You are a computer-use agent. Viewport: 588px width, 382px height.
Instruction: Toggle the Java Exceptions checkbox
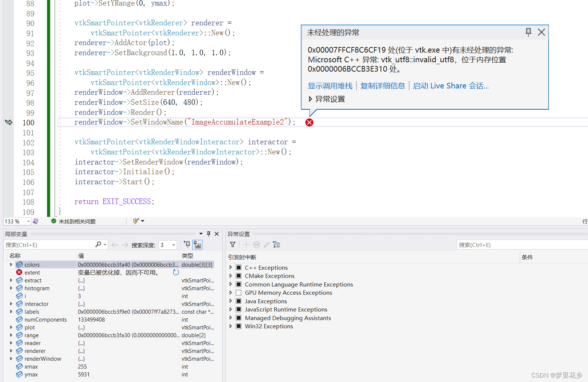pos(239,301)
